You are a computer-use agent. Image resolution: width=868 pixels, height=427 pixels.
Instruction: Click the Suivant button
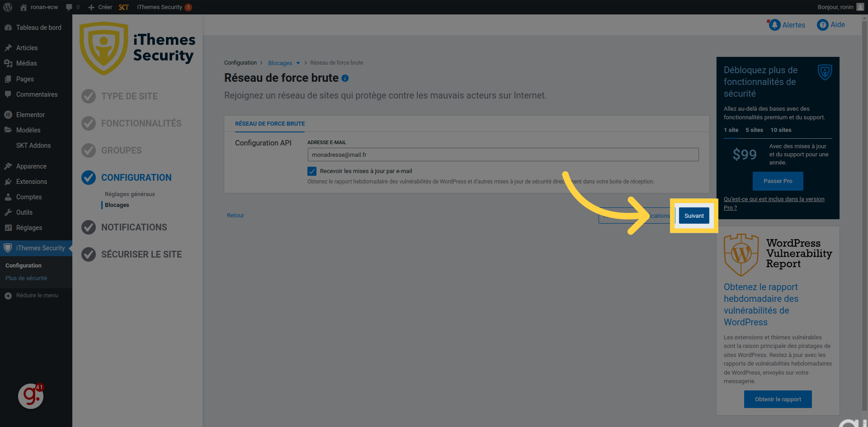click(x=694, y=216)
